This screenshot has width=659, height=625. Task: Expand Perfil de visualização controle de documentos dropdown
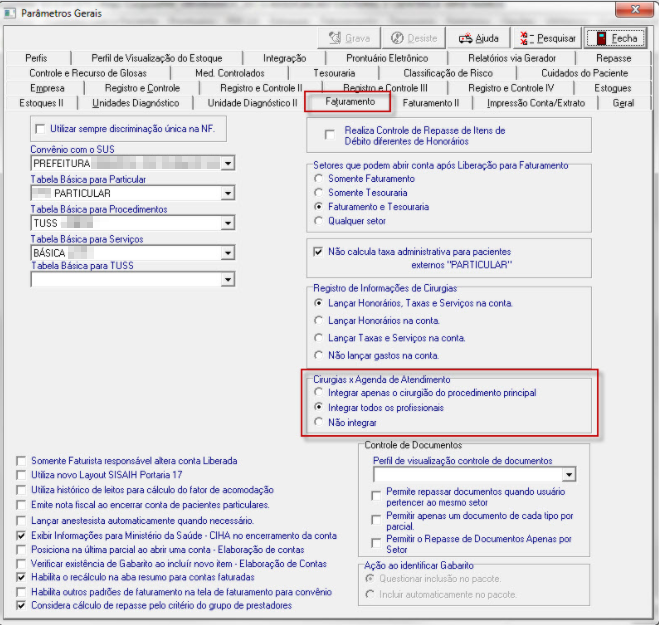tap(568, 475)
